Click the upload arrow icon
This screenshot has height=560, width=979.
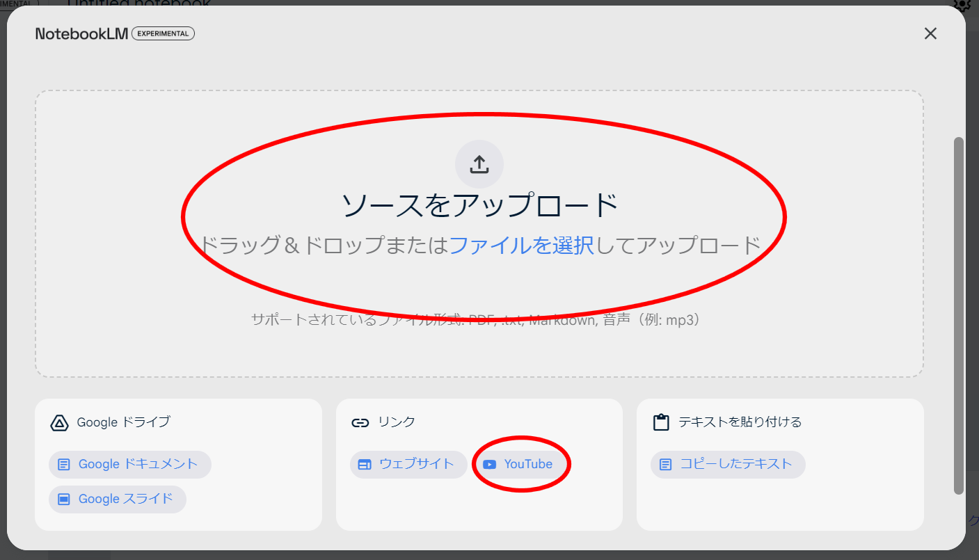pos(479,164)
